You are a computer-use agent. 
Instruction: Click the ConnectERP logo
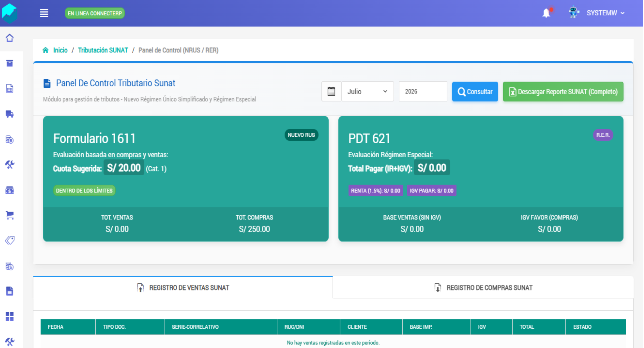(x=9, y=13)
